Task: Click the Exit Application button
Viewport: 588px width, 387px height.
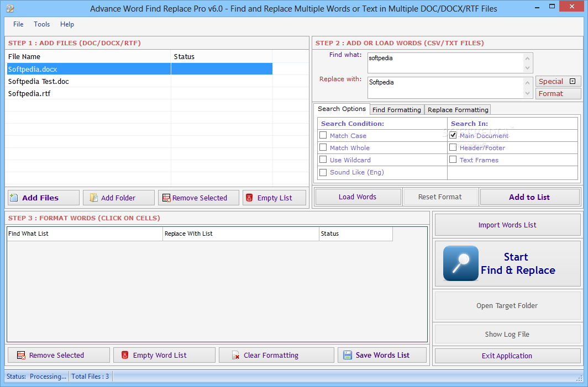Action: 507,356
